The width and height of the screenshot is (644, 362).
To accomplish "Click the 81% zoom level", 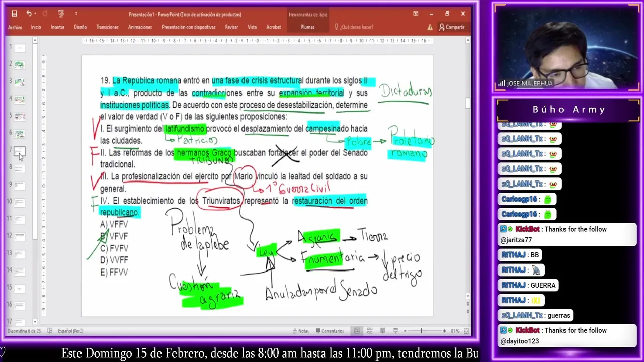I will pyautogui.click(x=455, y=331).
